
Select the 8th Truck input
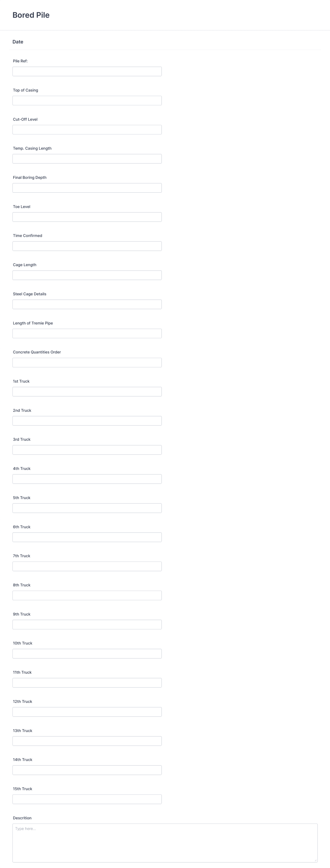(87, 595)
